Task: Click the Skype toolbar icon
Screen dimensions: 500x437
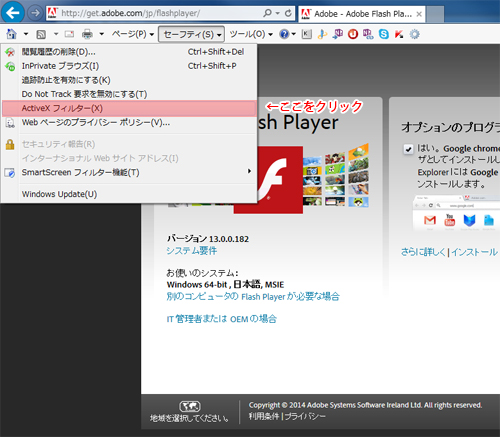Action: click(384, 34)
